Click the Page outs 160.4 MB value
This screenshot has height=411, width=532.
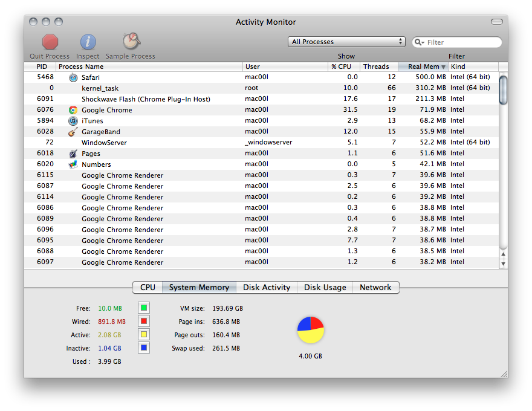[x=226, y=335]
